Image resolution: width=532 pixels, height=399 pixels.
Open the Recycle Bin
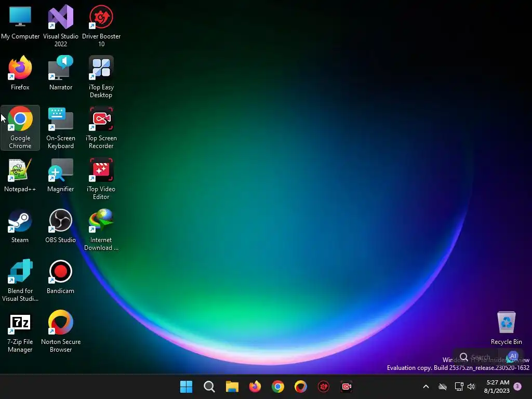[x=506, y=328]
